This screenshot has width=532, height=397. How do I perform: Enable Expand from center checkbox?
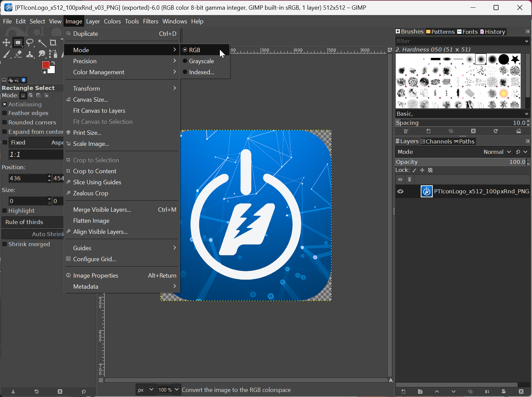click(5, 132)
